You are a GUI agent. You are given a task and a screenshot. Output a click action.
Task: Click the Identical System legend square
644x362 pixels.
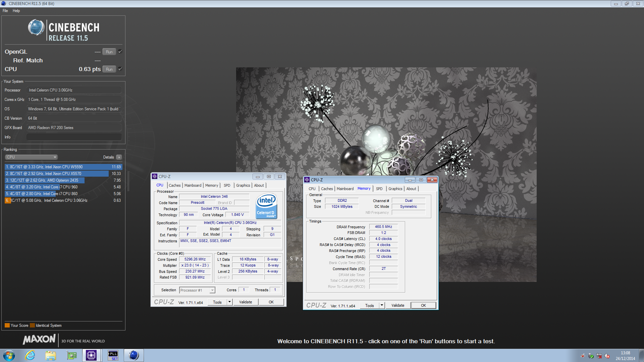[x=32, y=325]
